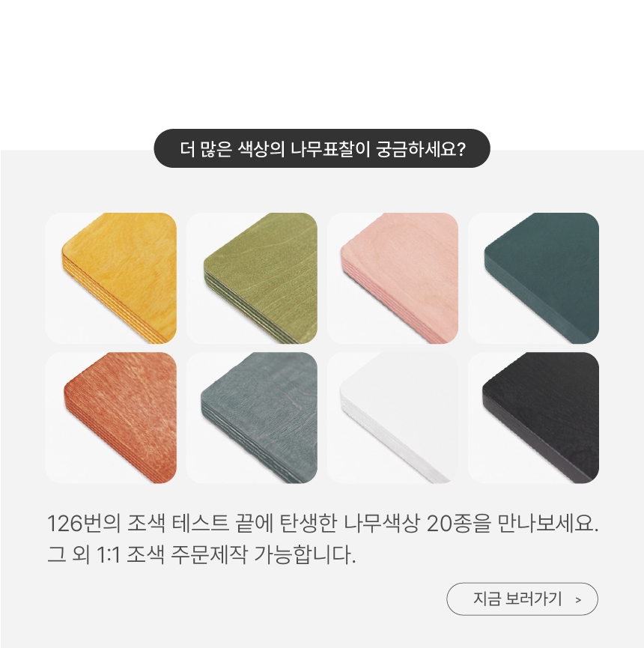Click the text about 126 color tests

[323, 523]
